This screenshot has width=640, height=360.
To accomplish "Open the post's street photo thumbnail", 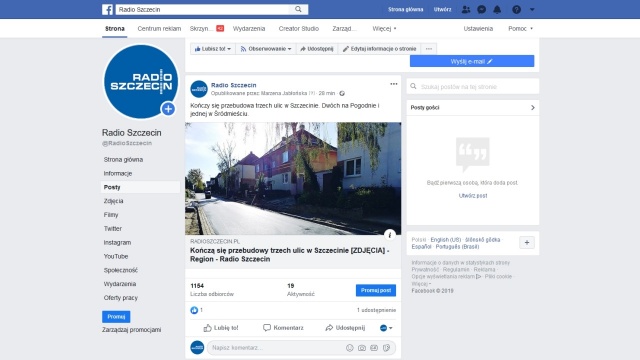I will [x=293, y=178].
